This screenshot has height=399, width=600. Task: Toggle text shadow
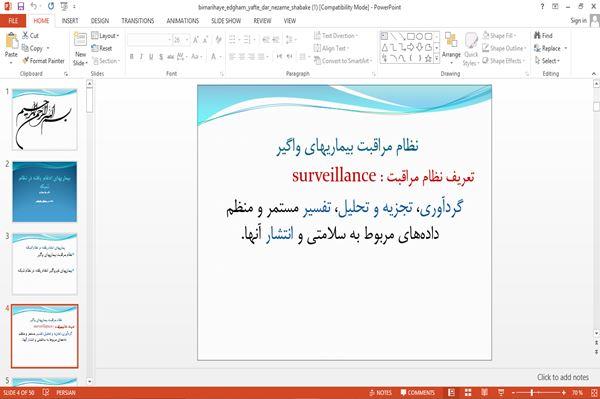pos(161,57)
